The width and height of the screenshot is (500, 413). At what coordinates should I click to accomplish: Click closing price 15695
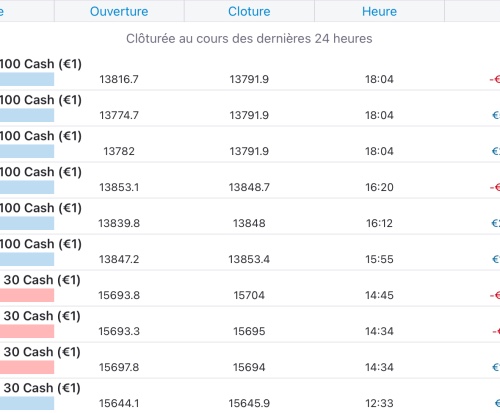click(x=249, y=331)
